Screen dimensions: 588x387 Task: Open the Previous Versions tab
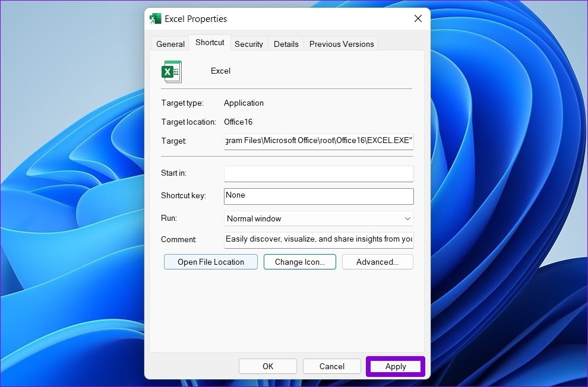point(341,43)
